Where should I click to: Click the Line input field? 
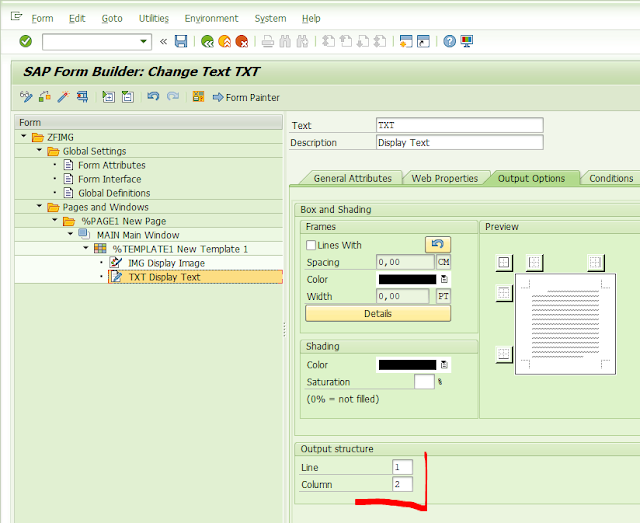coord(402,467)
